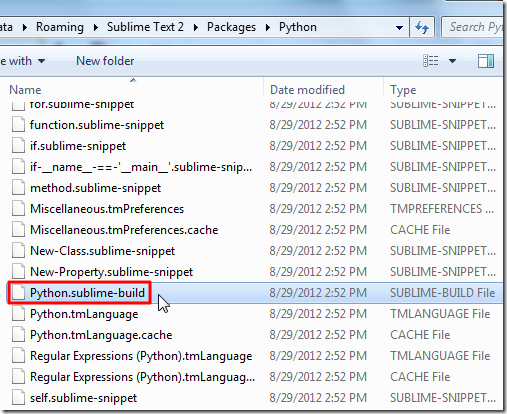The width and height of the screenshot is (507, 414).
Task: Click CACHE File type for Python.tmLanguage.cache
Action: 420,335
